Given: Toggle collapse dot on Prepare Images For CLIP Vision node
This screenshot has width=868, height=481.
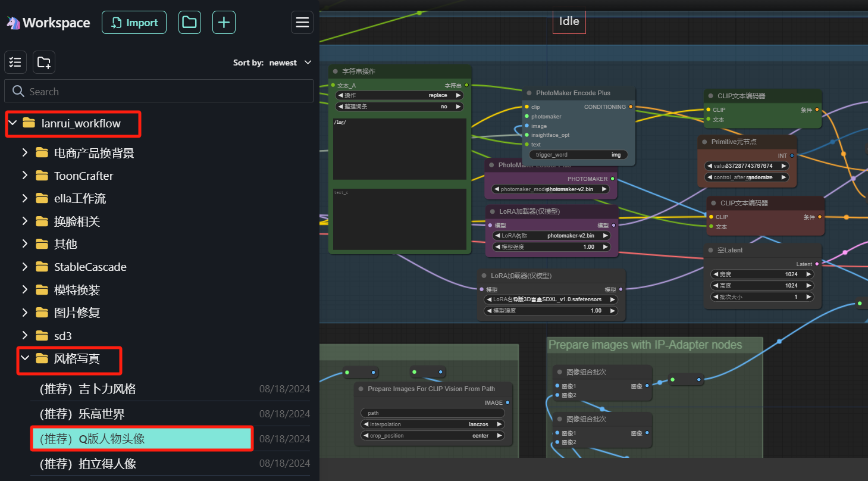Looking at the screenshot, I should (361, 389).
